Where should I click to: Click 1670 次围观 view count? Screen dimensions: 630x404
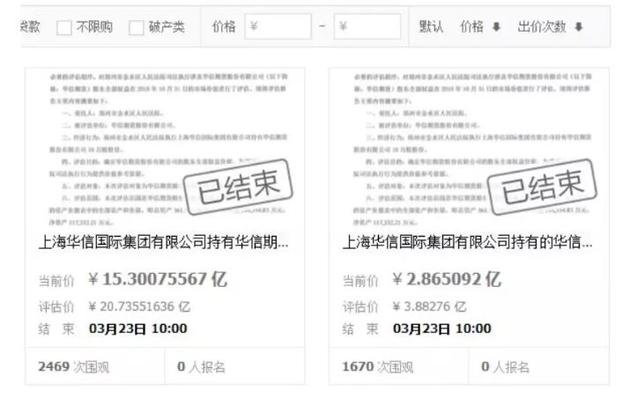(x=377, y=367)
